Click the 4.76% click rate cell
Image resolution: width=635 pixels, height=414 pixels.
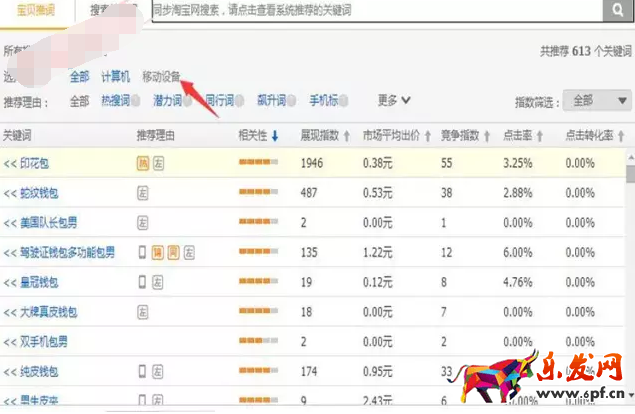[518, 282]
